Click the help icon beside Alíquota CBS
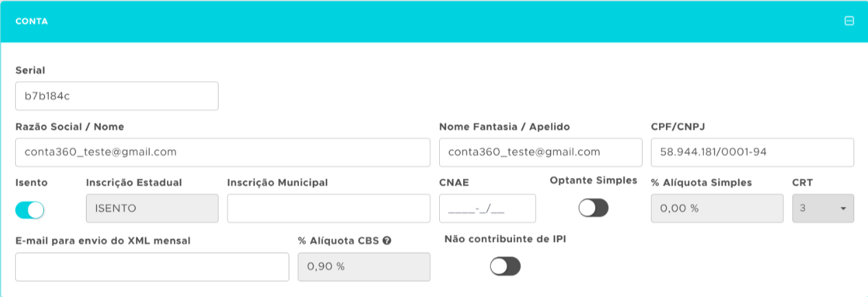The height and width of the screenshot is (297, 868). click(388, 241)
